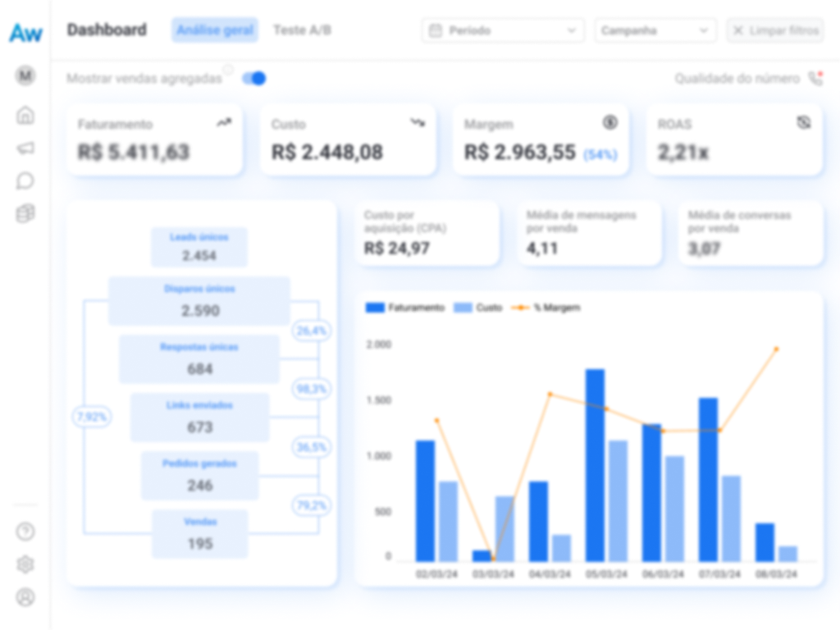
Task: Click the Disparos únicos funnel box
Action: [199, 301]
